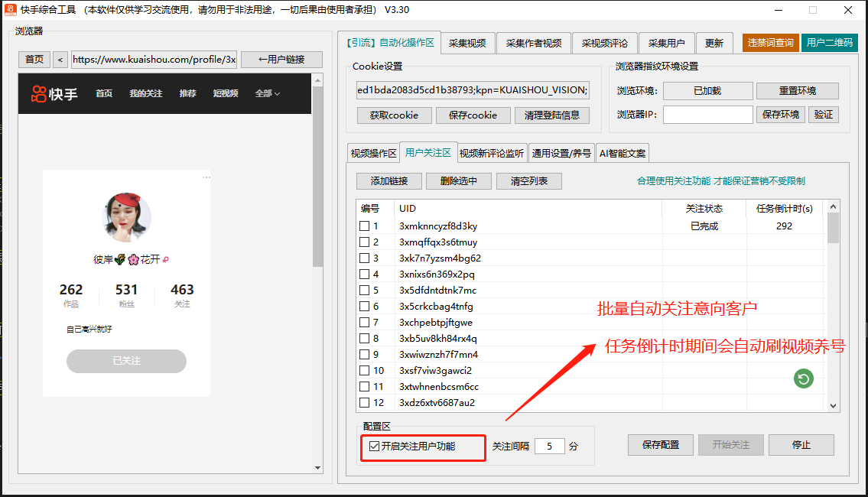This screenshot has height=497, width=868.
Task: Open the three-dot menu on profile card
Action: click(206, 177)
